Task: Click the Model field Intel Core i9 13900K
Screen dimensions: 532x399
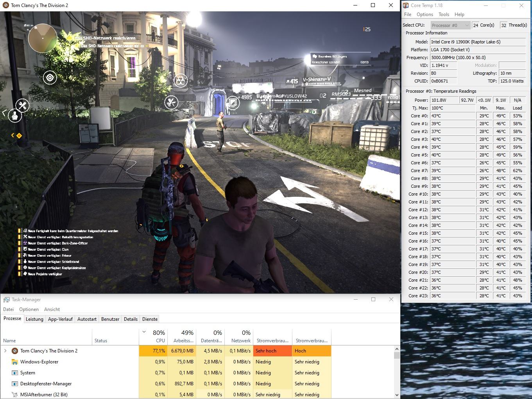Action: (478, 42)
